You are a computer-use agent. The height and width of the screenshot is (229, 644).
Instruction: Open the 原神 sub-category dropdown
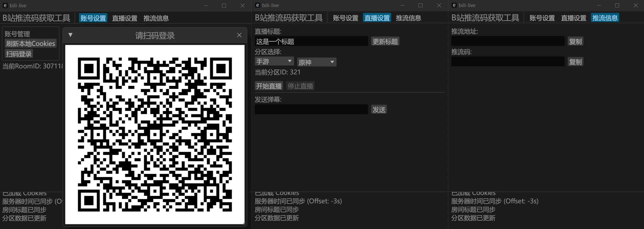point(317,62)
